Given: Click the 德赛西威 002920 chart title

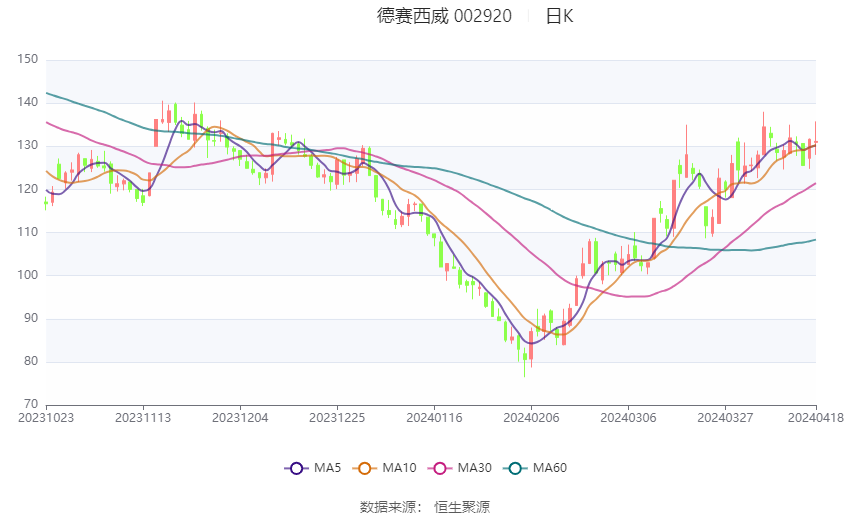Looking at the screenshot, I should pos(444,16).
